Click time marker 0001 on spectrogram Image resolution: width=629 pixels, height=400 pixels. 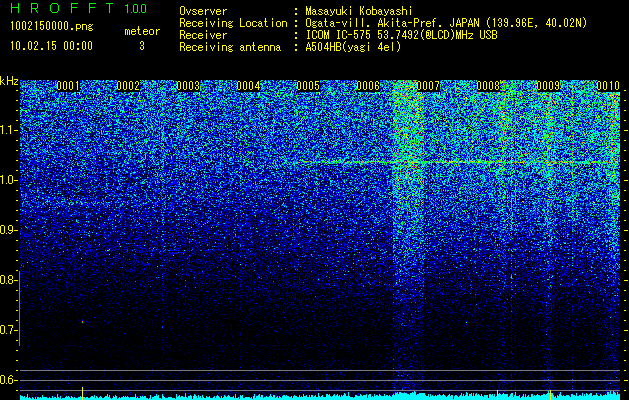[68, 86]
